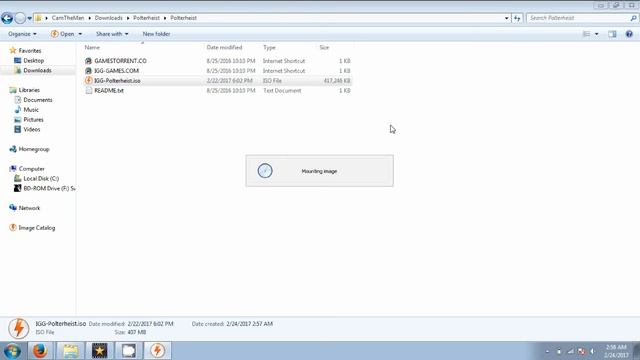Screen dimensions: 640x360
Task: Change view using the view icon
Action: [x=586, y=34]
